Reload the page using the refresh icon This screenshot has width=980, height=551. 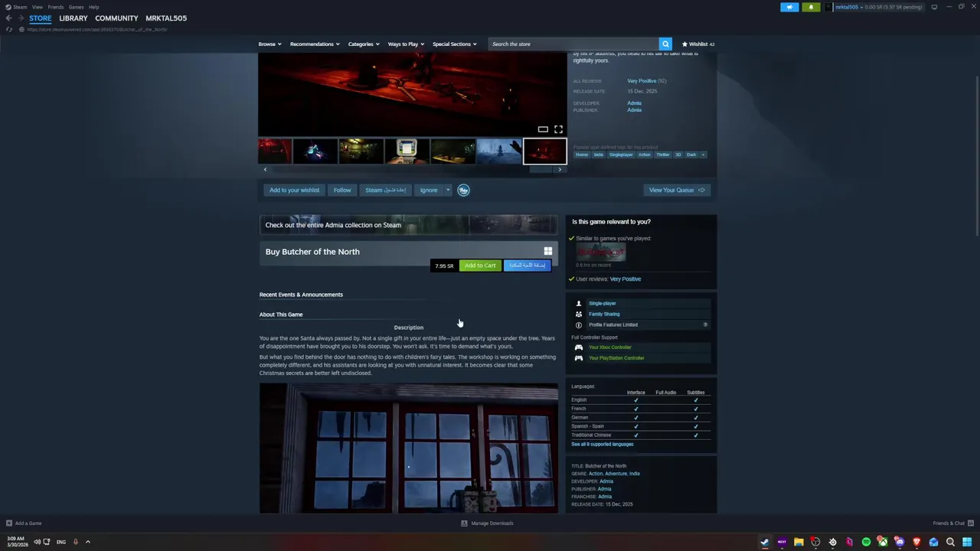(9, 29)
